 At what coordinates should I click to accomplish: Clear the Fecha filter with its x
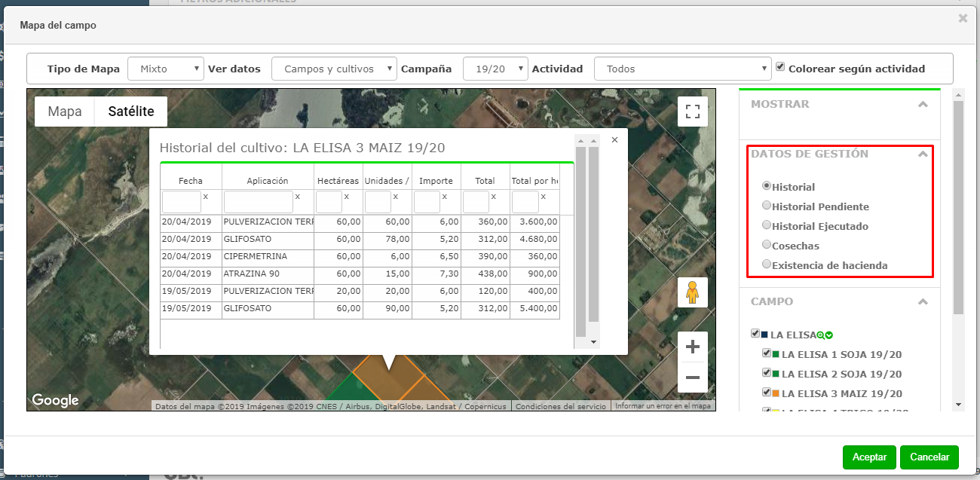pos(206,197)
